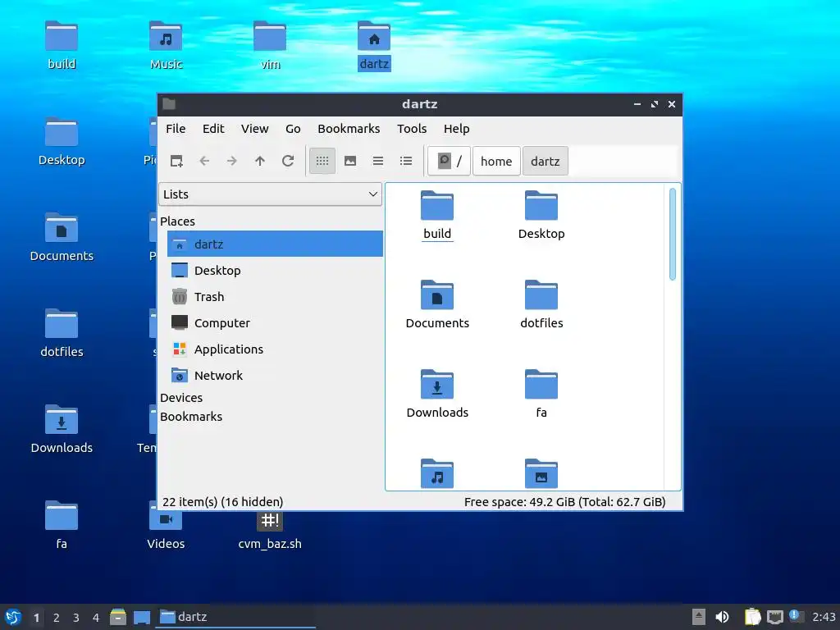Switch to compact list view
The height and width of the screenshot is (630, 840).
(378, 161)
